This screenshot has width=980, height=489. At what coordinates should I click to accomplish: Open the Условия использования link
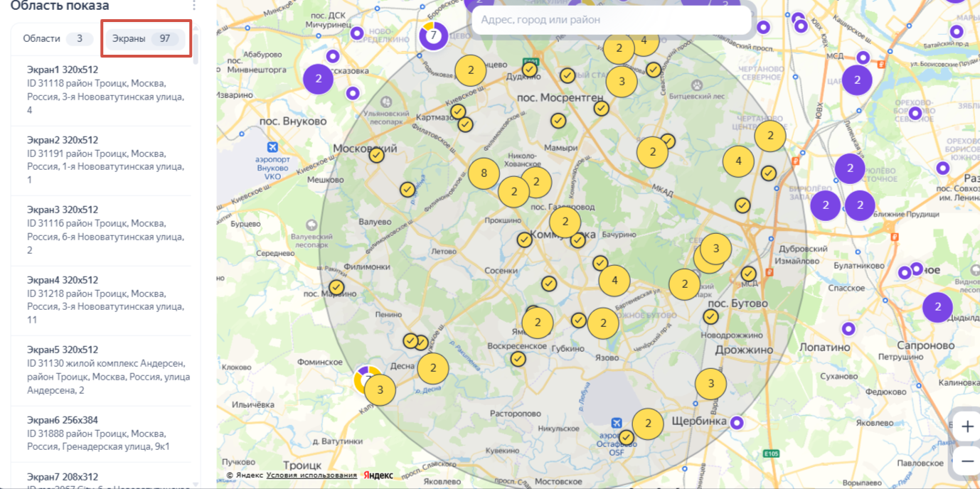coord(311,475)
